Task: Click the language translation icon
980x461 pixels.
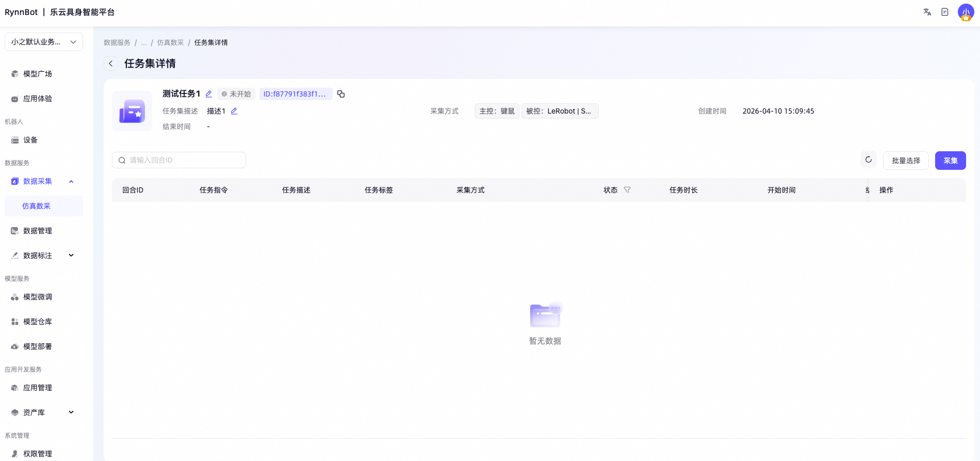Action: pos(927,12)
